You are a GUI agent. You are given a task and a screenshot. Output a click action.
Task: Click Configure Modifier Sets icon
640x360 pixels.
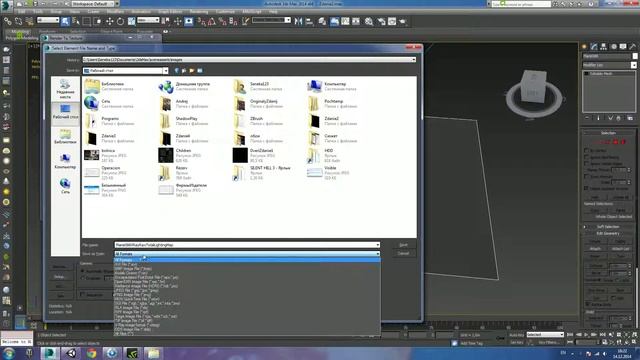630,118
